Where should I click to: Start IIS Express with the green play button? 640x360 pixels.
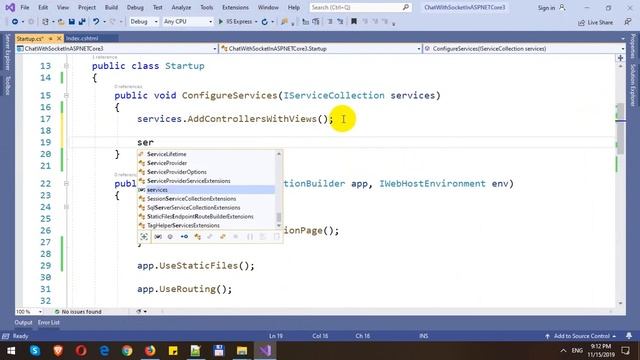tap(221, 22)
